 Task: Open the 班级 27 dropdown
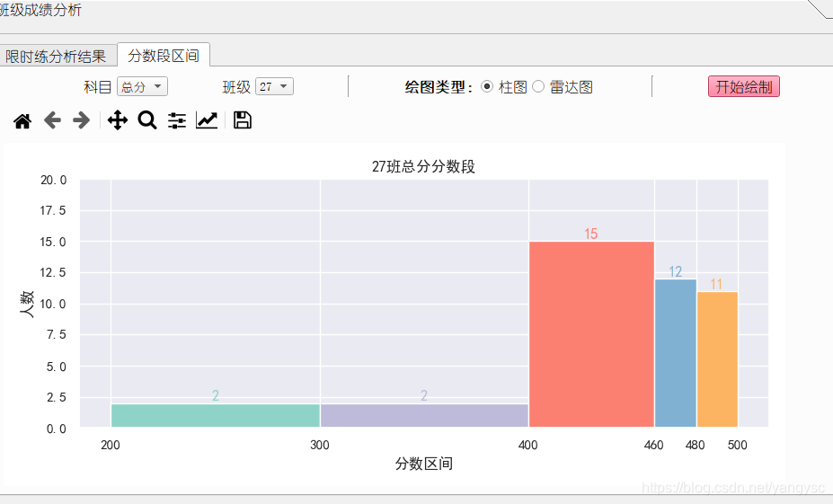click(274, 86)
